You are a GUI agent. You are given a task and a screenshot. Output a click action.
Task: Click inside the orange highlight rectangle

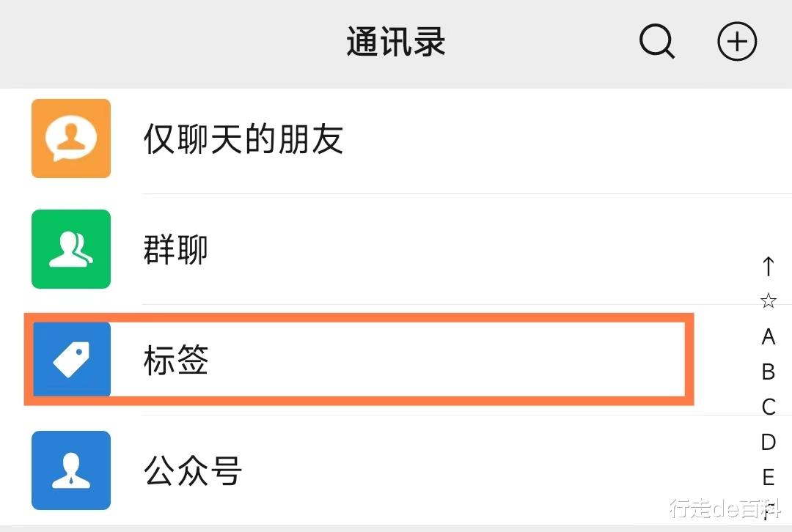point(359,360)
